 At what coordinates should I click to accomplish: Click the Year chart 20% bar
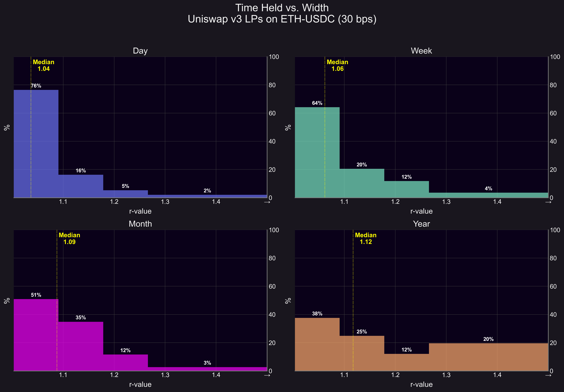click(x=489, y=357)
